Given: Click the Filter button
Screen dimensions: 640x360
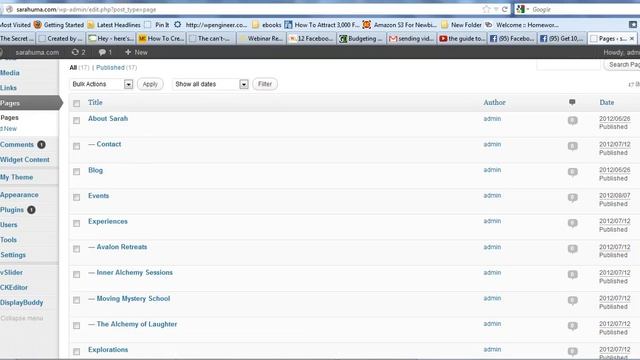Looking at the screenshot, I should [265, 84].
